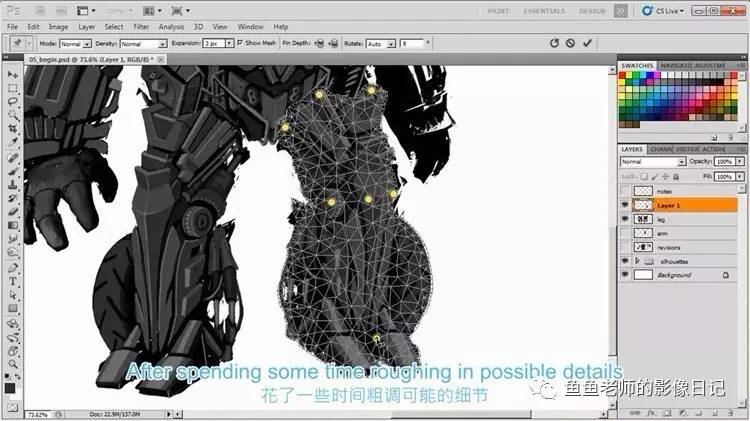750x421 pixels.
Task: Select the Rectangle shape tool
Action: (12, 309)
